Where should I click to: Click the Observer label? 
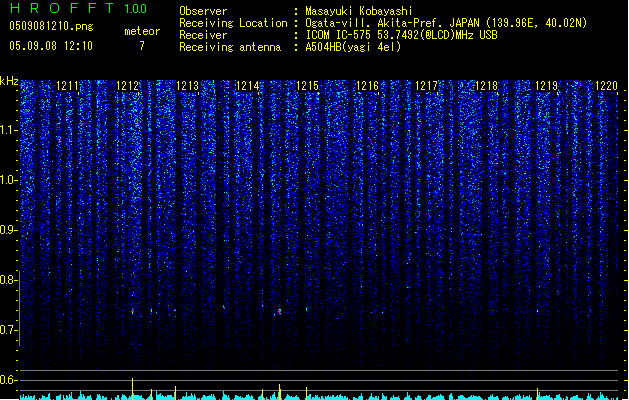pos(203,11)
